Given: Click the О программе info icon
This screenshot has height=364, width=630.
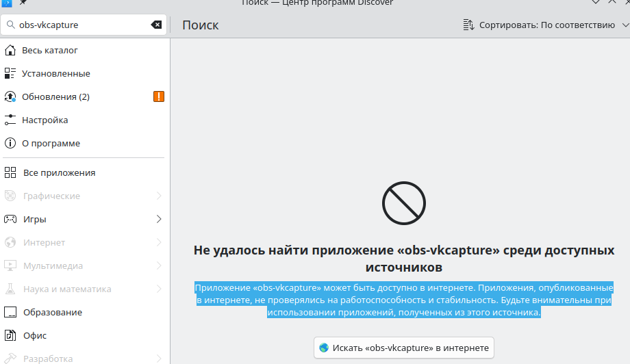Looking at the screenshot, I should (10, 143).
